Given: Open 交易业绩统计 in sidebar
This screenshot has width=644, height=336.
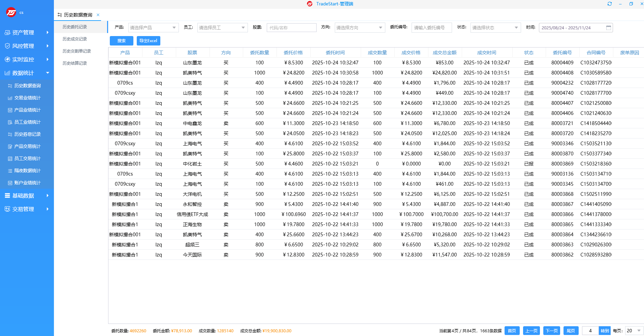Looking at the screenshot, I should (x=27, y=98).
